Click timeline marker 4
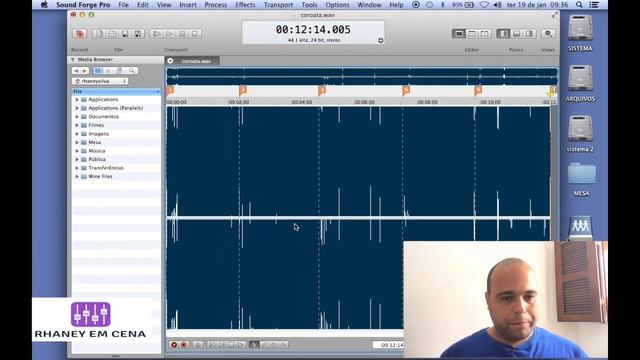This screenshot has height=360, width=640. point(406,90)
